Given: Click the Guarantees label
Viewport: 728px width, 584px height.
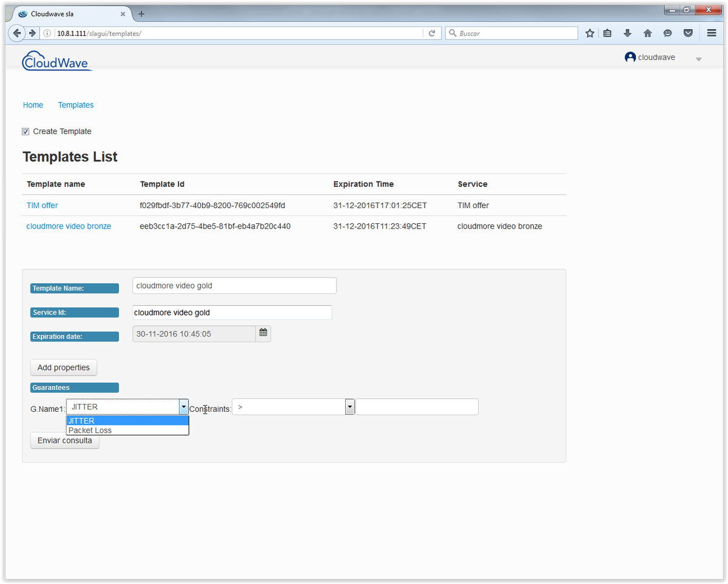Looking at the screenshot, I should coord(75,388).
